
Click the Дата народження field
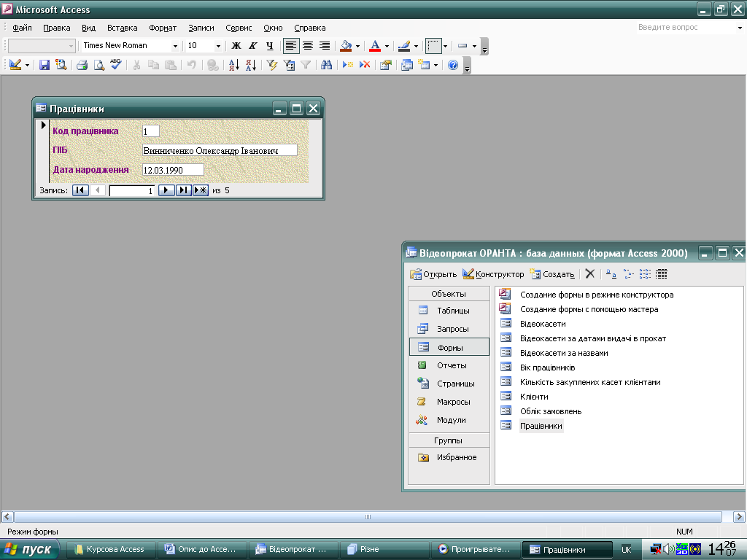pos(173,170)
